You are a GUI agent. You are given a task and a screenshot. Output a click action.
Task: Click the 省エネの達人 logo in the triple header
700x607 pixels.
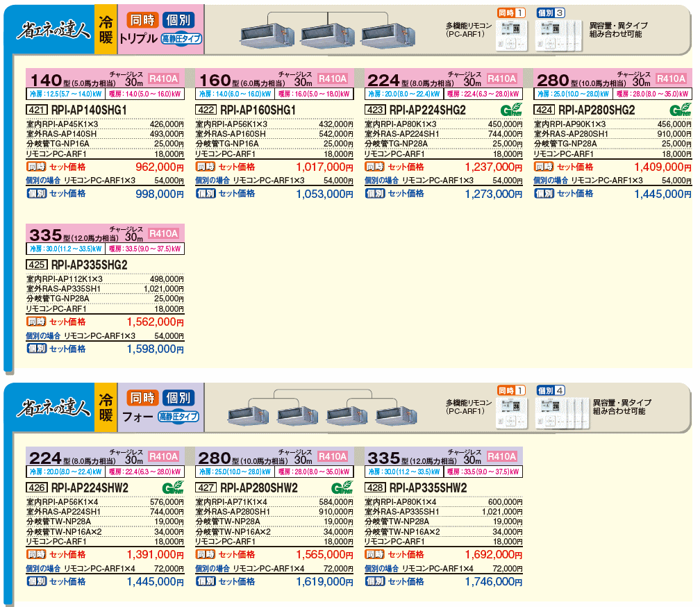[53, 31]
